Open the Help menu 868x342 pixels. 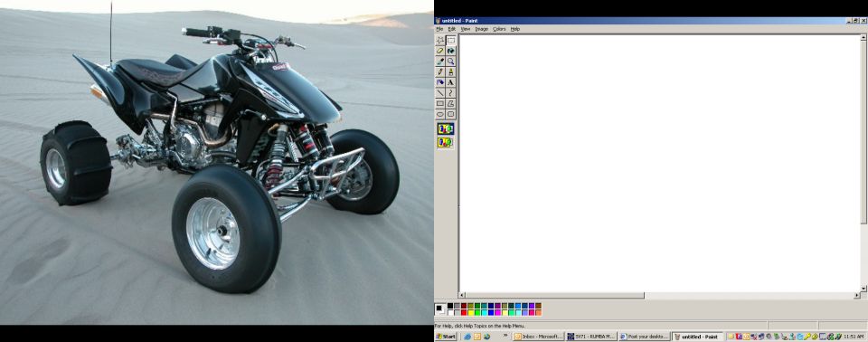pos(514,29)
